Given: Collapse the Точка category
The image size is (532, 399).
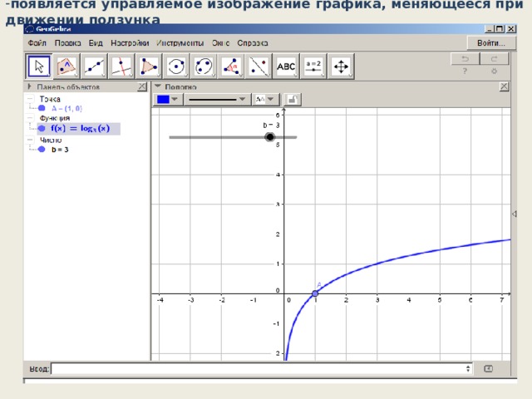Looking at the screenshot, I should [30, 99].
